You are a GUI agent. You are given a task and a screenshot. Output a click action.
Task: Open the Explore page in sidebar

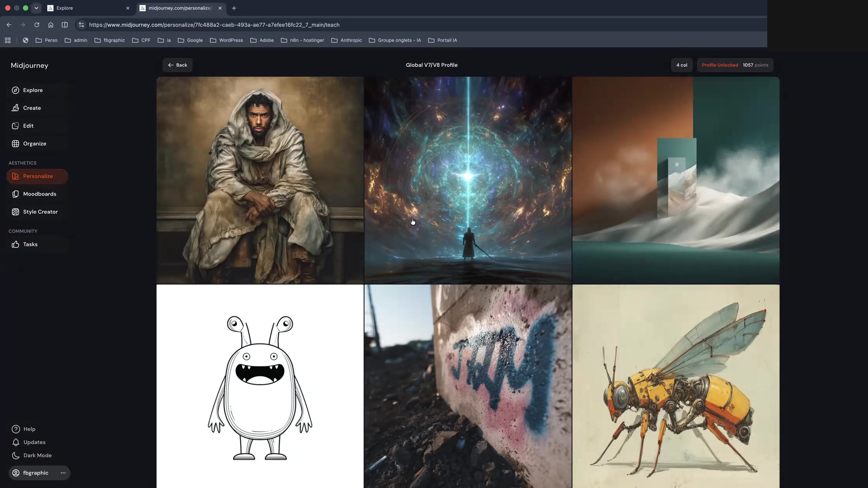click(33, 90)
